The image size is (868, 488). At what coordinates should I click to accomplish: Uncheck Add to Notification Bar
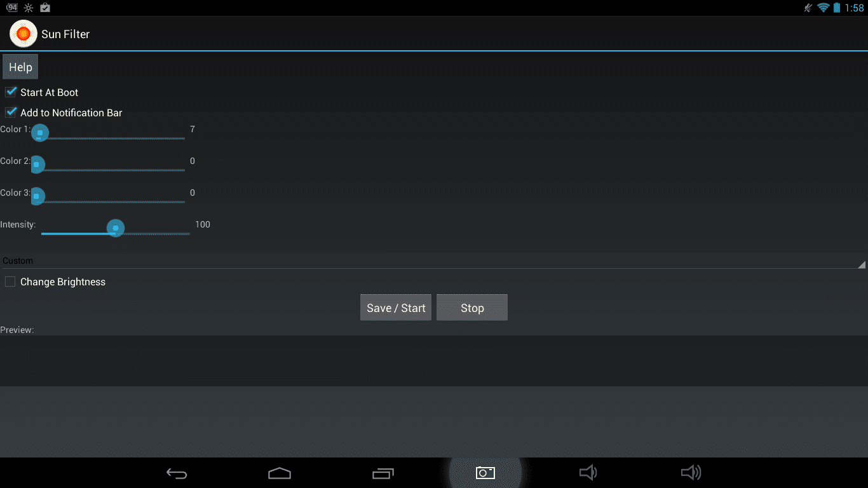coord(11,112)
